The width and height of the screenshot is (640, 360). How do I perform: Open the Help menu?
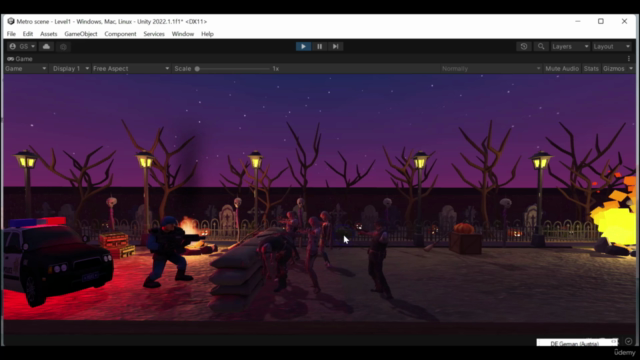click(x=207, y=34)
